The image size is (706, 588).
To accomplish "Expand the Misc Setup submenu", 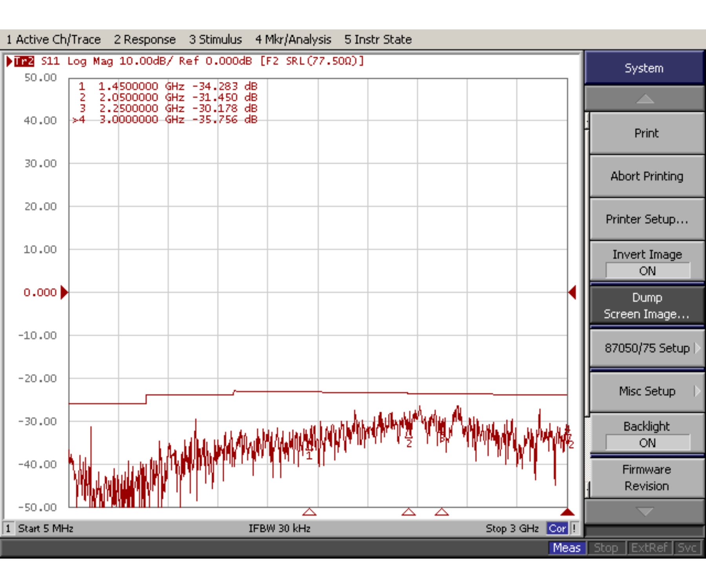I will coord(647,391).
